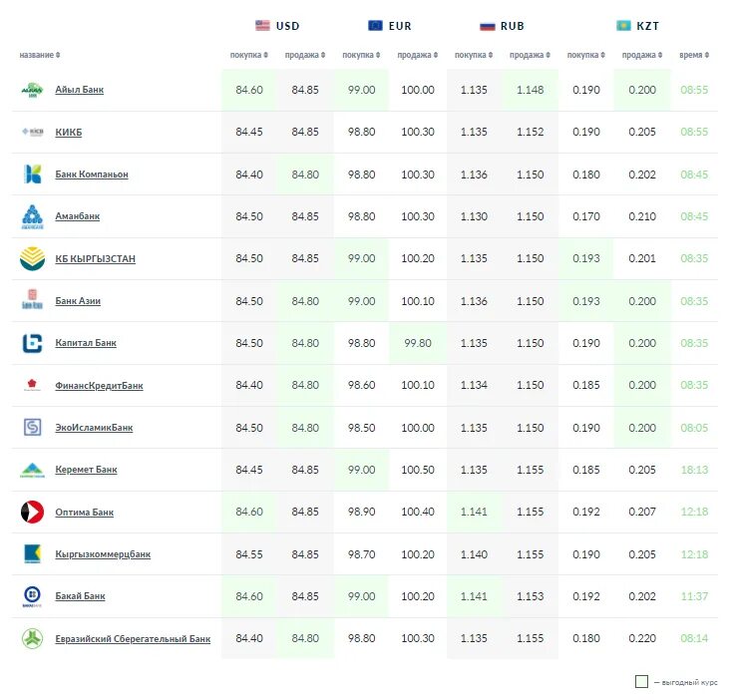Open the Айыл Банк link
732x700 pixels.
[80, 90]
